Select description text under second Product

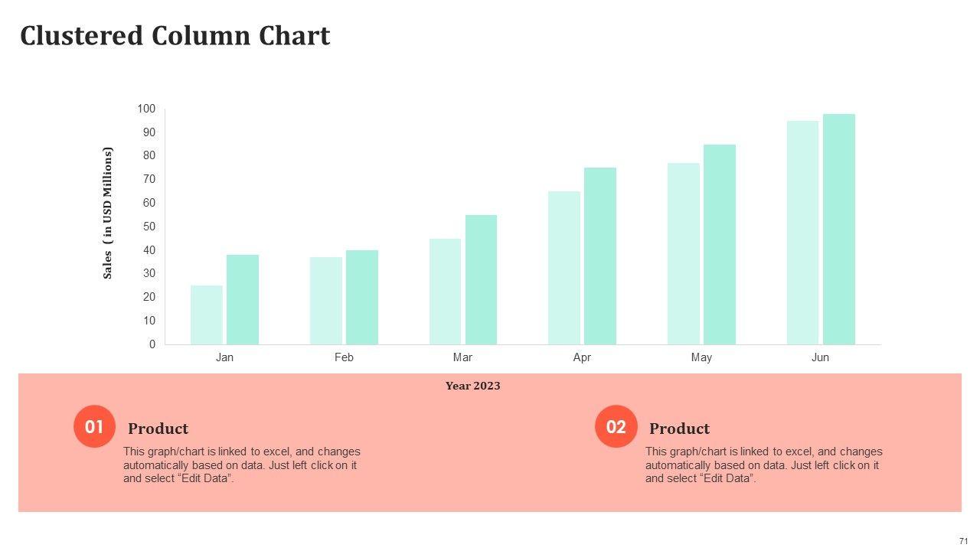(x=763, y=465)
